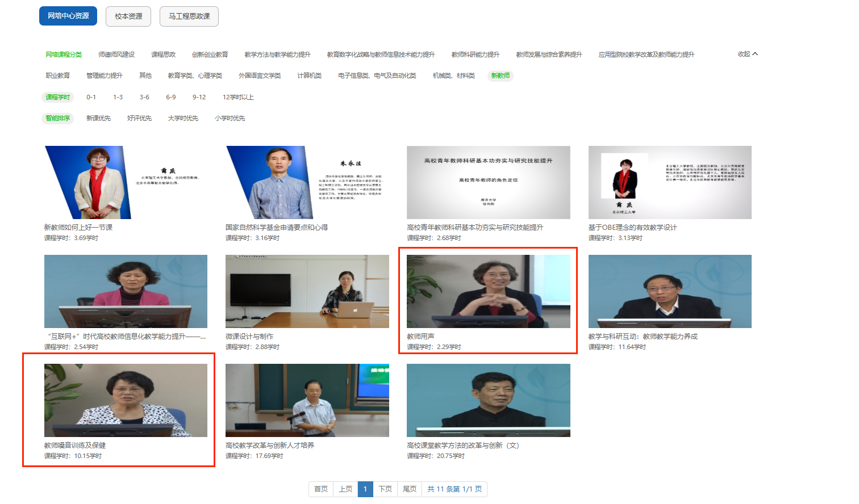Viewport: 859px width, 504px height.
Task: Jump to last page with 尾页
Action: [x=410, y=489]
